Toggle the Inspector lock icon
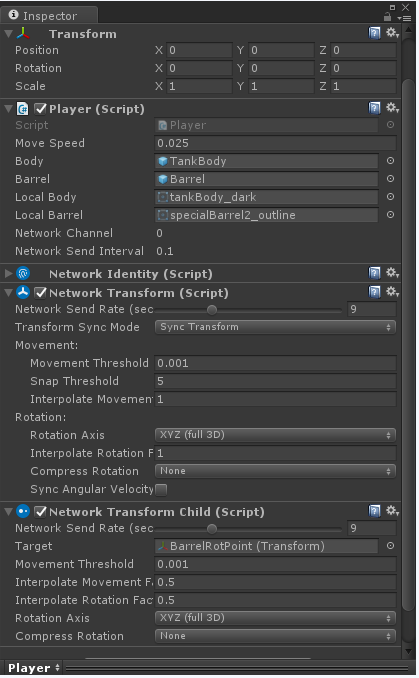 [387, 17]
